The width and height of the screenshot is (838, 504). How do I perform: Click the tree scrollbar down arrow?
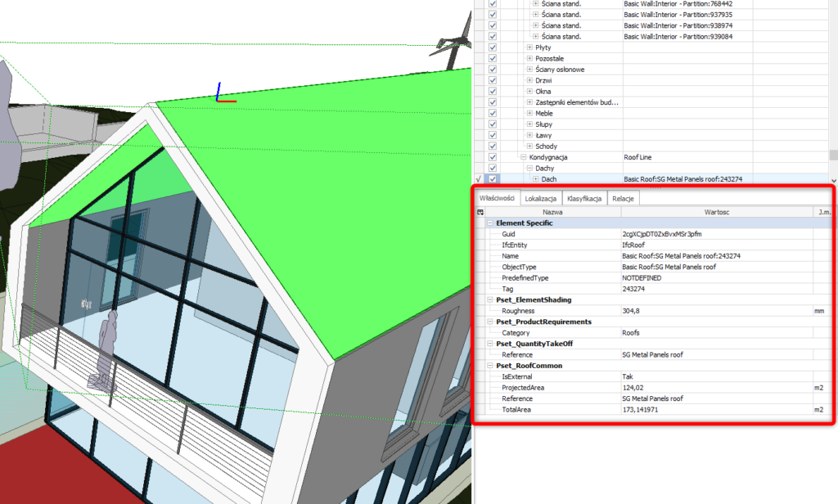pos(833,179)
